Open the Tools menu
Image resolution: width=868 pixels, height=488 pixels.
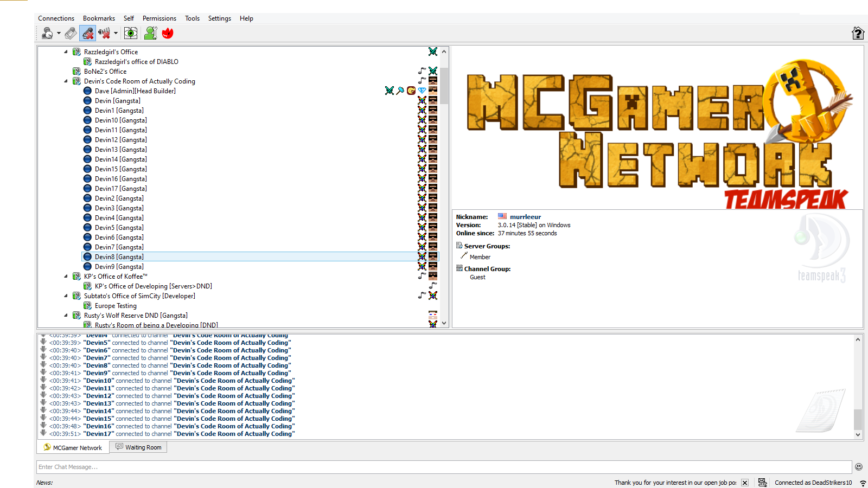click(192, 18)
